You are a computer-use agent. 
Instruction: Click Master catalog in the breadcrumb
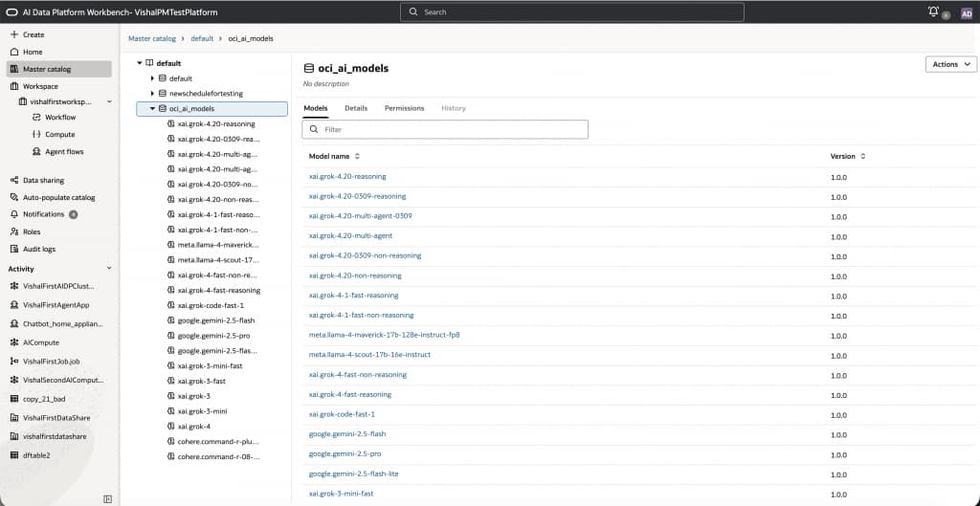pos(152,38)
